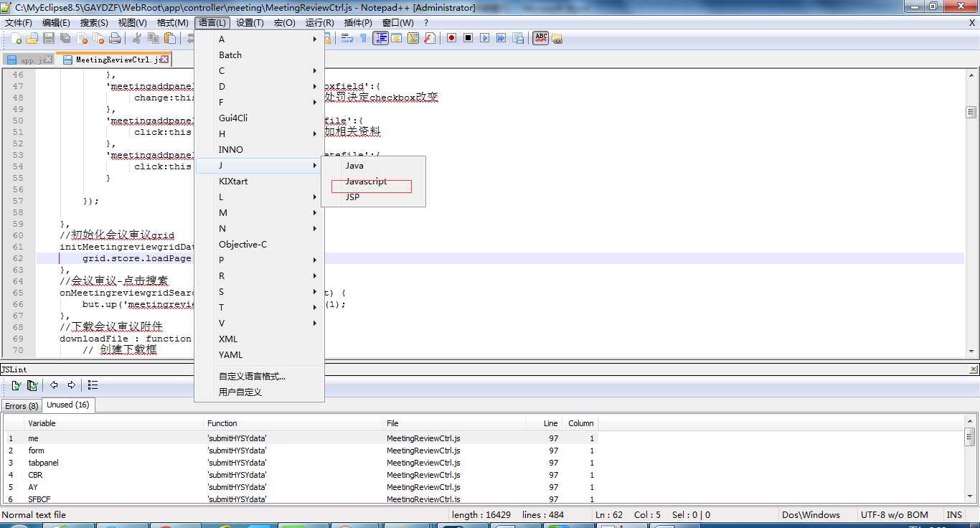
Task: Print the document using the printer icon
Action: coord(115,38)
